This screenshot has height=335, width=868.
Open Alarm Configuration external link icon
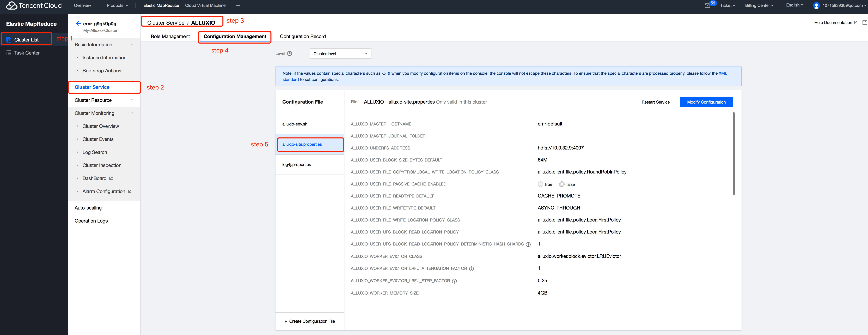pos(130,191)
